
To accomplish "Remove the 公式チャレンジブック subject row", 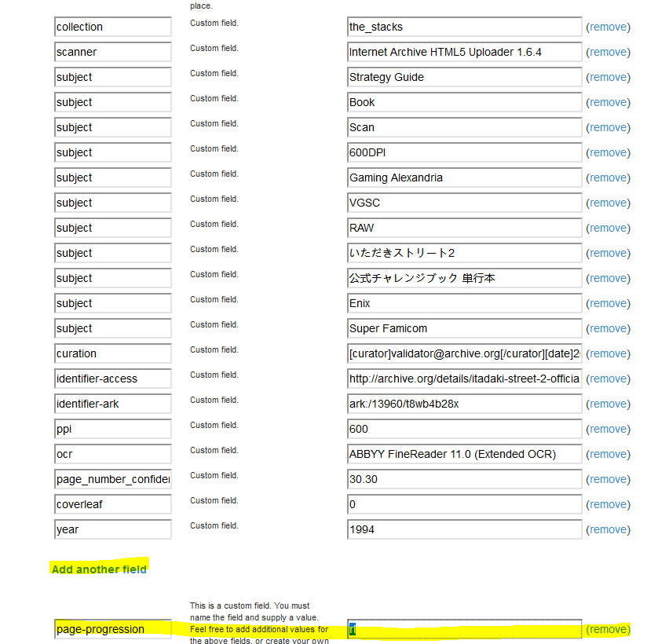I will [x=609, y=278].
